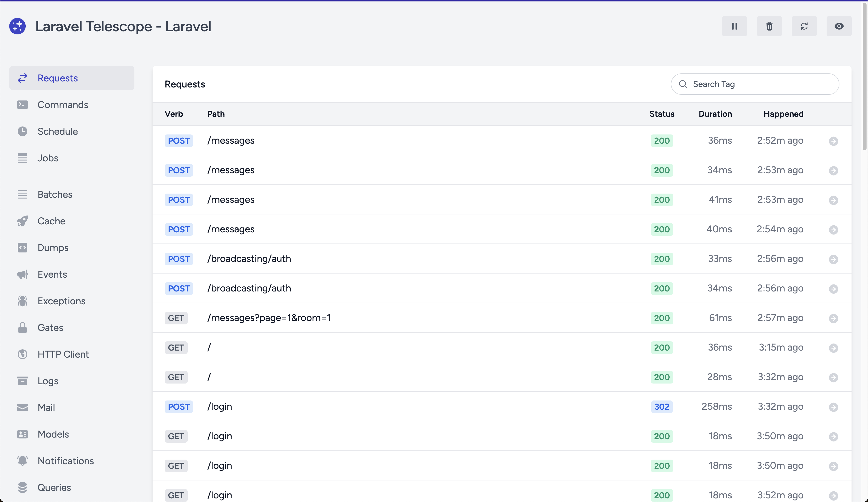Image resolution: width=868 pixels, height=502 pixels.
Task: Open Cache entries via rocket icon
Action: 23,221
